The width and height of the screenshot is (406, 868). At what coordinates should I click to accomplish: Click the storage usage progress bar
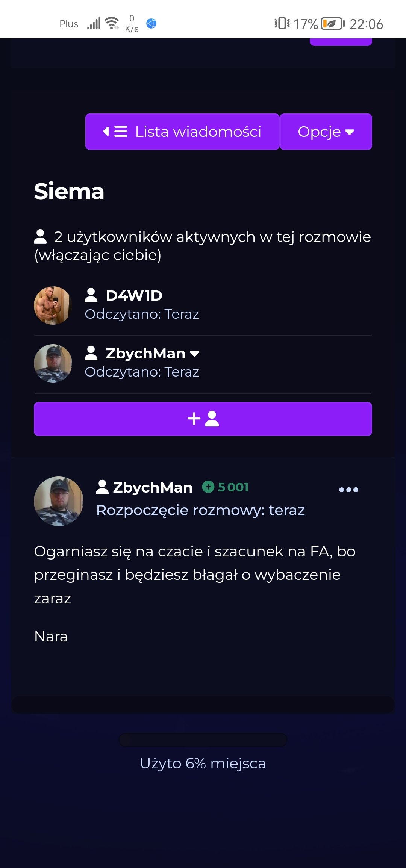(203, 740)
